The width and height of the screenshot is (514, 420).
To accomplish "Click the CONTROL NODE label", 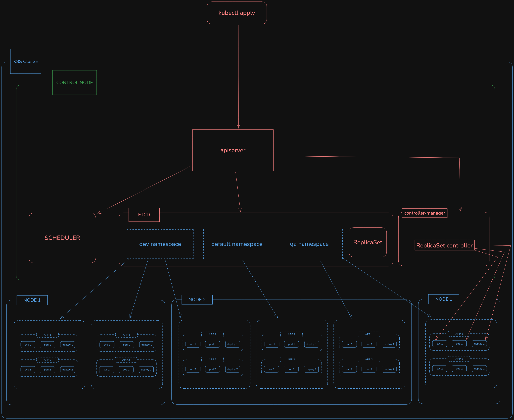I will pyautogui.click(x=74, y=82).
